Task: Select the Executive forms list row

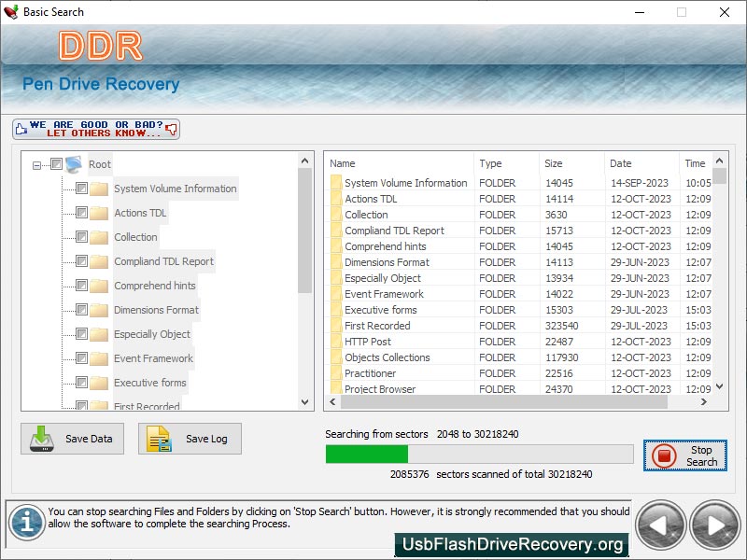Action: (519, 310)
